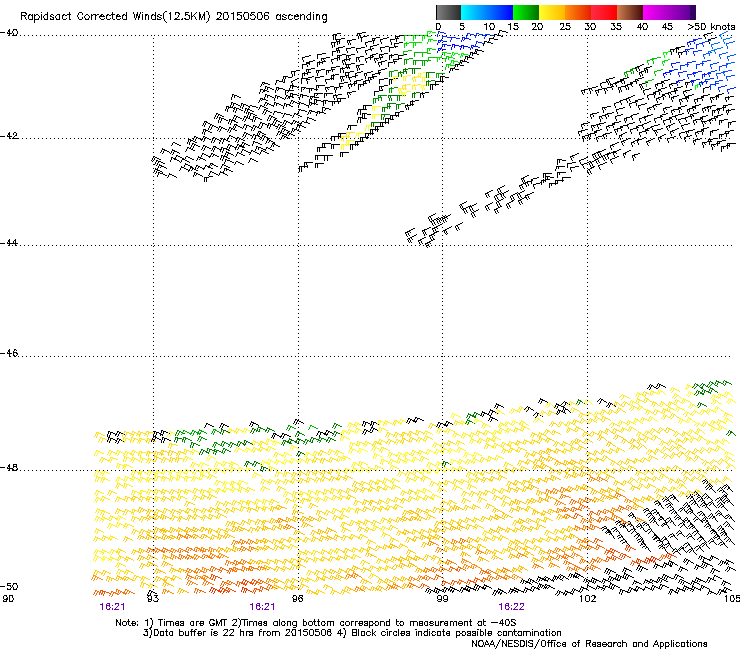Click the purple 16:21 time label near longitude 96
The width and height of the screenshot is (740, 650).
pos(262,607)
